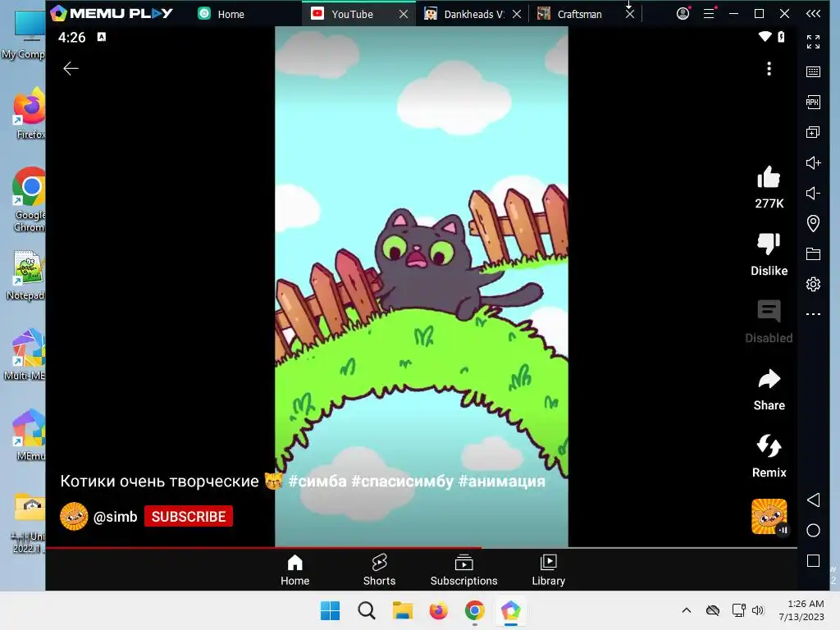Show hidden system tray icons
Screen dimensions: 840x630
tap(687, 610)
